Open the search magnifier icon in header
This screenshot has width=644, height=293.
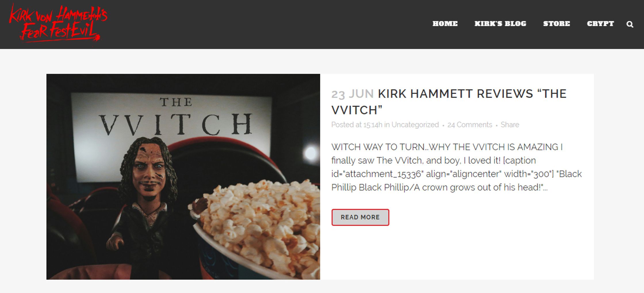[630, 24]
